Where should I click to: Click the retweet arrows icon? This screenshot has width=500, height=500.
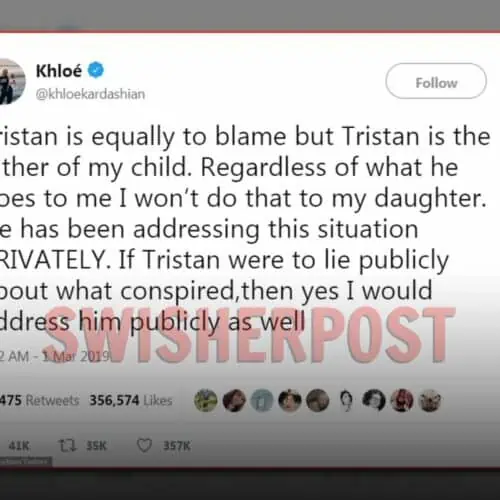(x=67, y=445)
